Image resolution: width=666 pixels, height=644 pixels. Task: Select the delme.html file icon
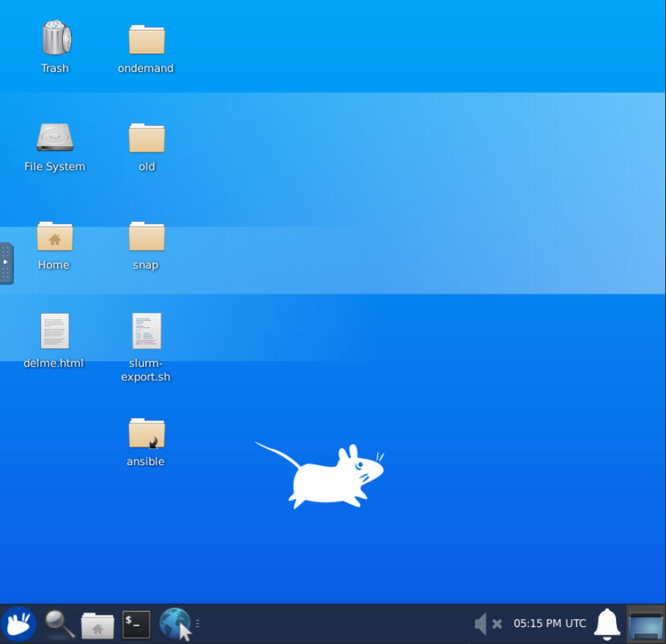[55, 331]
